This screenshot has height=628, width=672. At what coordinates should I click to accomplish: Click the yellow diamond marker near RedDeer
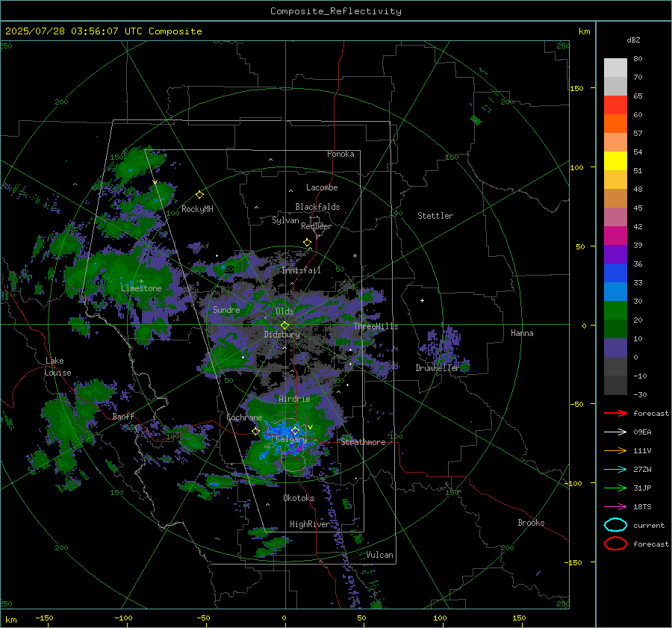(307, 243)
